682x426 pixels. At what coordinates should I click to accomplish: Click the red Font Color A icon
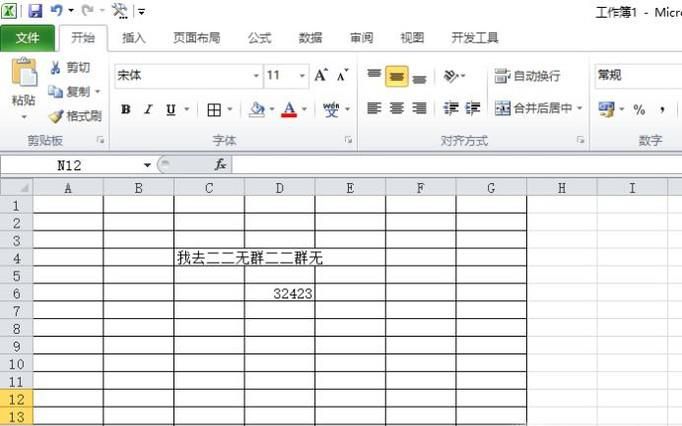(x=289, y=109)
